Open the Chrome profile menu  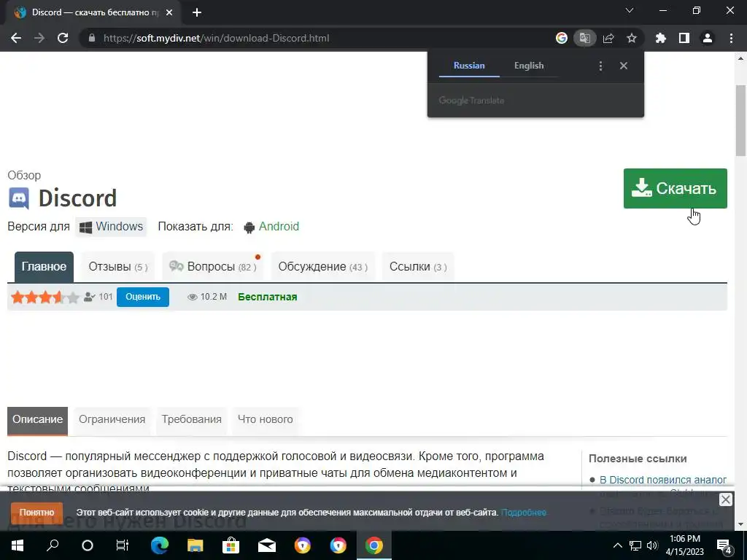(x=708, y=38)
